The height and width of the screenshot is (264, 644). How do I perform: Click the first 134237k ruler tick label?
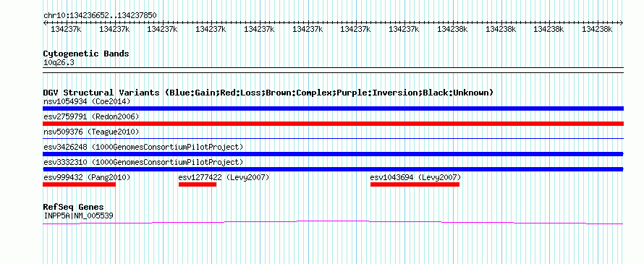point(66,29)
